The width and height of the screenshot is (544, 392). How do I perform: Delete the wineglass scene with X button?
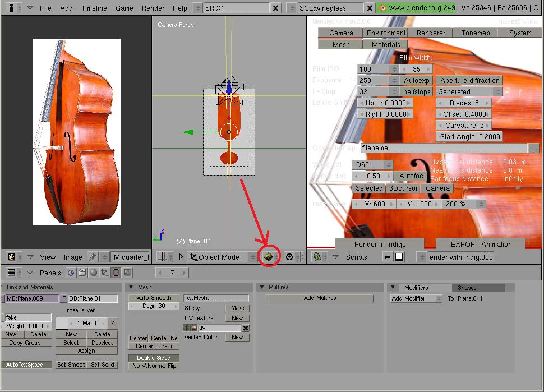click(370, 8)
